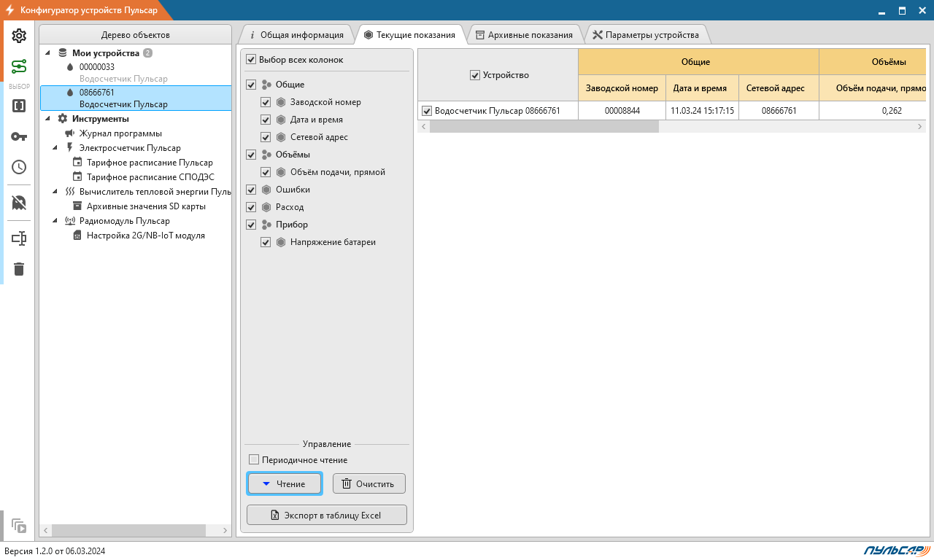
Task: Export via Экспорт в таблицу Excel button
Action: point(327,515)
